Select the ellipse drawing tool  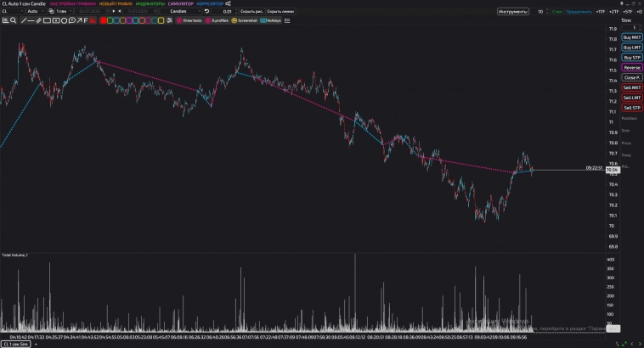click(x=64, y=20)
